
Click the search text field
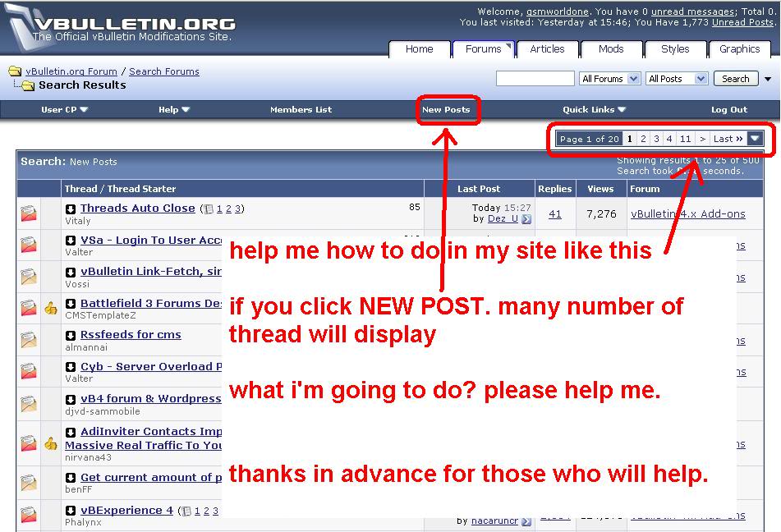(x=535, y=79)
